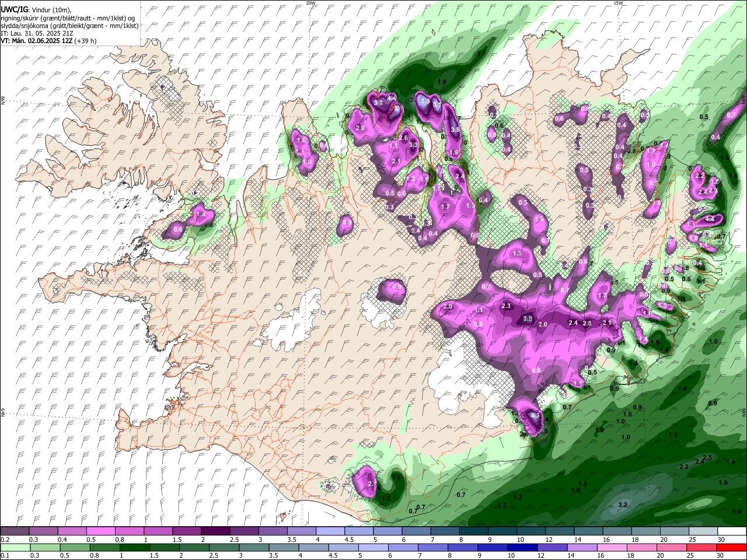Pick the 0.5 pink swatch in the snow legend
747x560 pixels.
point(100,531)
